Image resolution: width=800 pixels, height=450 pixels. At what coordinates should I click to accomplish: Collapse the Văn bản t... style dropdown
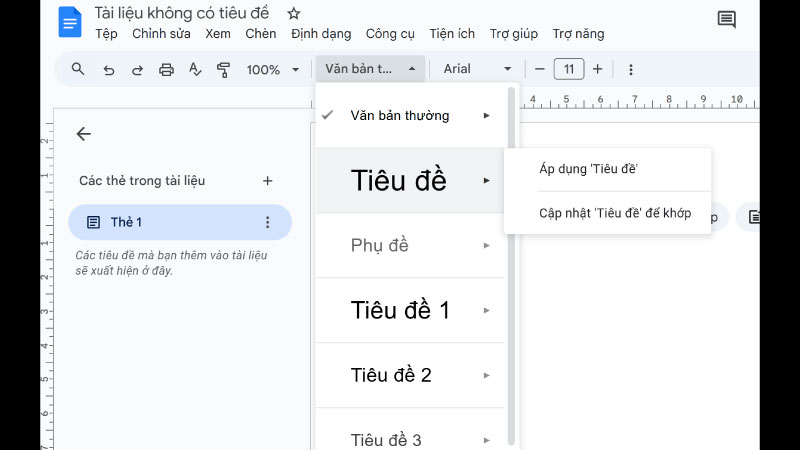point(370,69)
